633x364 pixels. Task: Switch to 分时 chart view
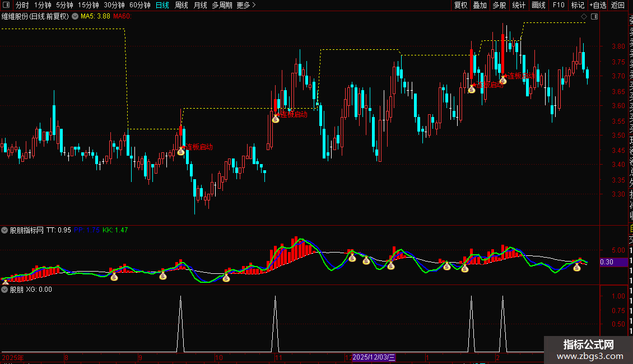(22, 5)
